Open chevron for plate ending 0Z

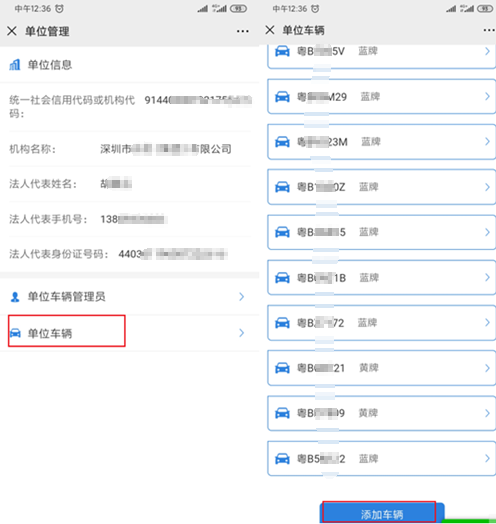[487, 187]
